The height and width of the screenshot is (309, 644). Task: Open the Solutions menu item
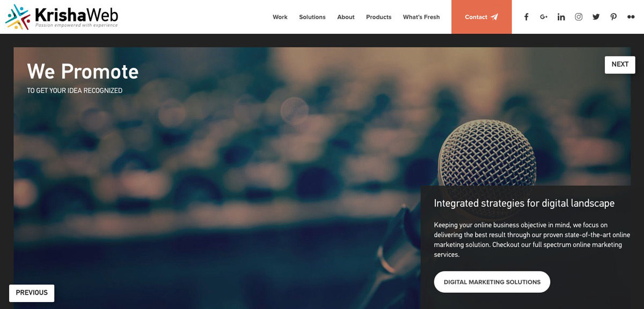[x=312, y=17]
